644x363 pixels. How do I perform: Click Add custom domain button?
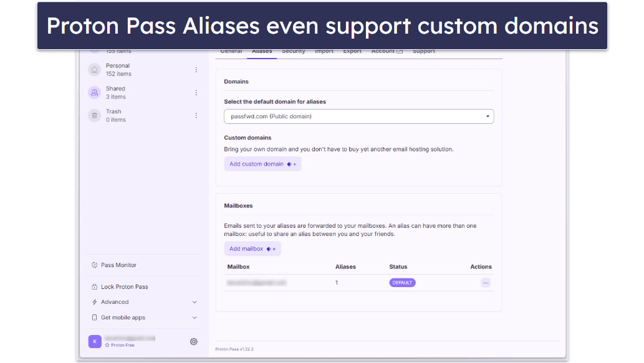[262, 164]
